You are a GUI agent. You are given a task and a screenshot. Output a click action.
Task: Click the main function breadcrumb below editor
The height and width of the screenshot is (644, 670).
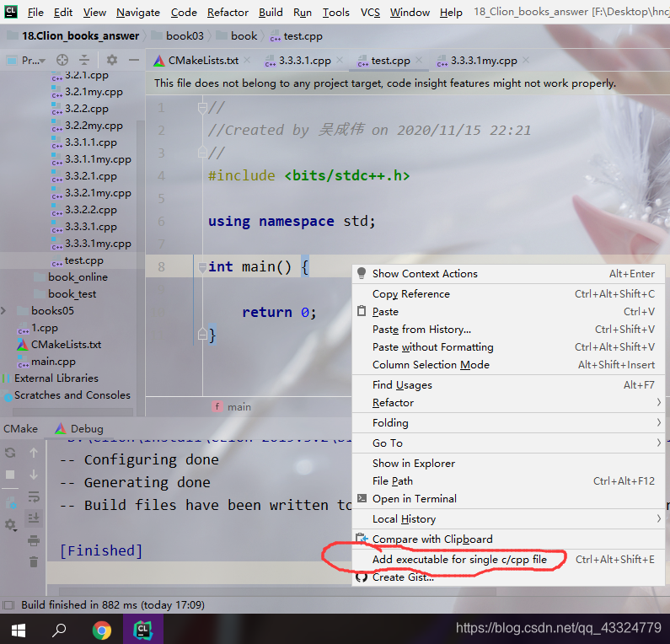tap(232, 407)
